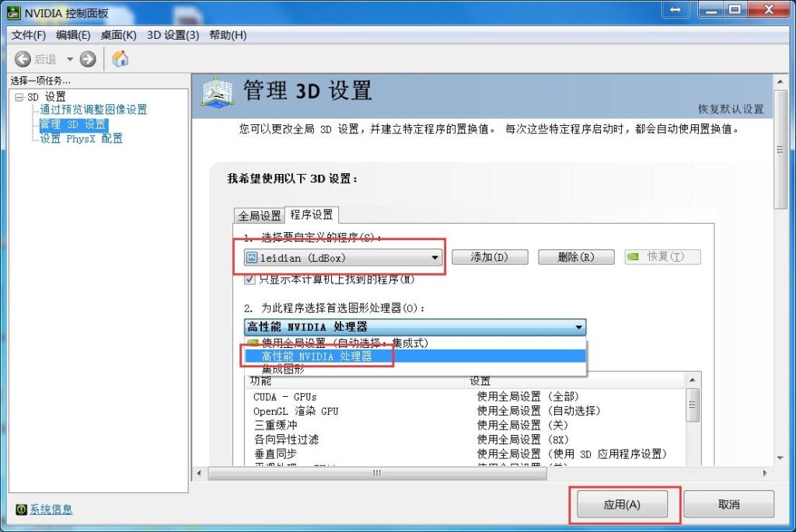Viewport: 796px width, 532px height.
Task: Click the leidian program icon in combo box
Action: 251,258
